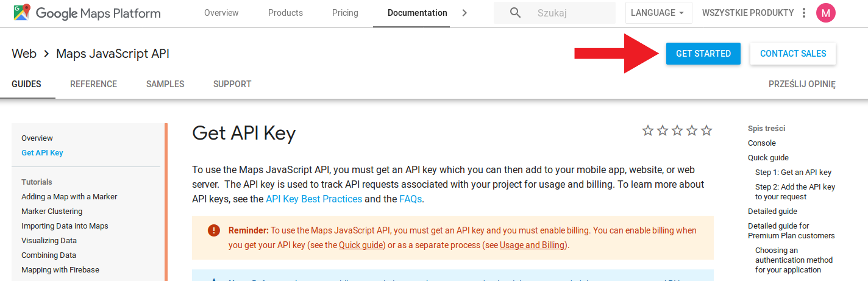Image resolution: width=868 pixels, height=281 pixels.
Task: Rate the page one star
Action: tap(648, 130)
